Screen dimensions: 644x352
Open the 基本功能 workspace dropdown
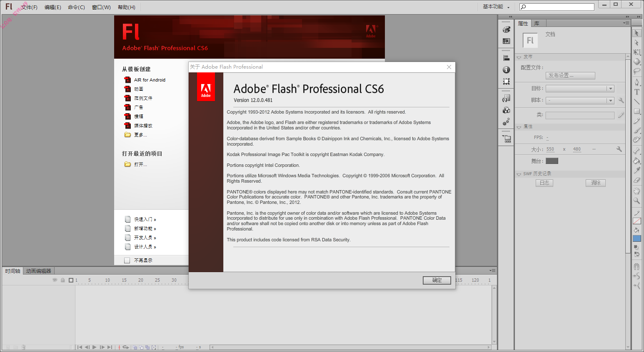pos(496,7)
